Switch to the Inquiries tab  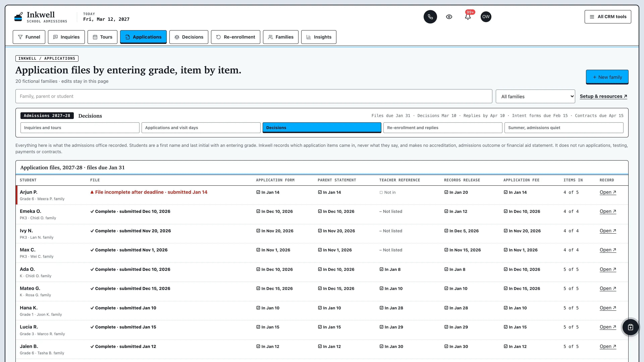pyautogui.click(x=66, y=37)
